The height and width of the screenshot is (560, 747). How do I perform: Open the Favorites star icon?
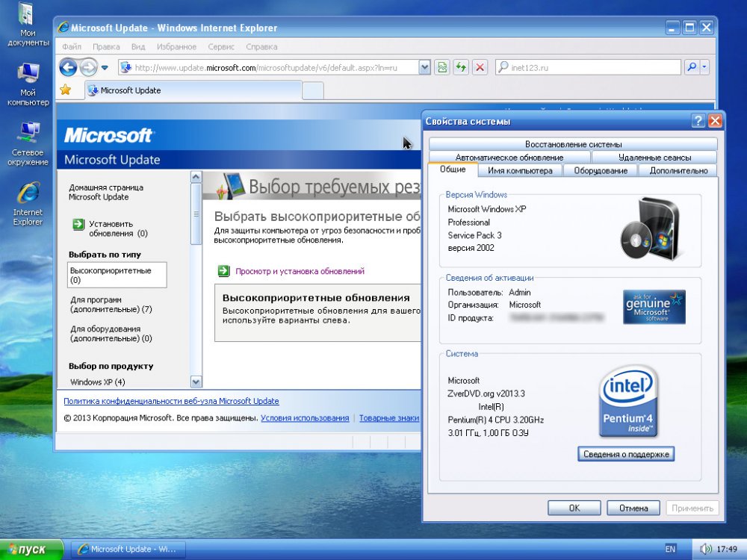coord(65,90)
